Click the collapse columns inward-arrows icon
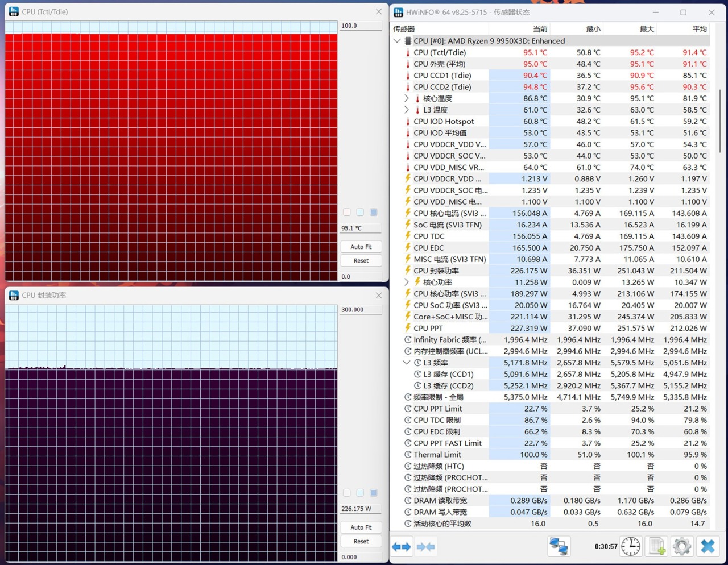The width and height of the screenshot is (728, 565). pyautogui.click(x=425, y=547)
